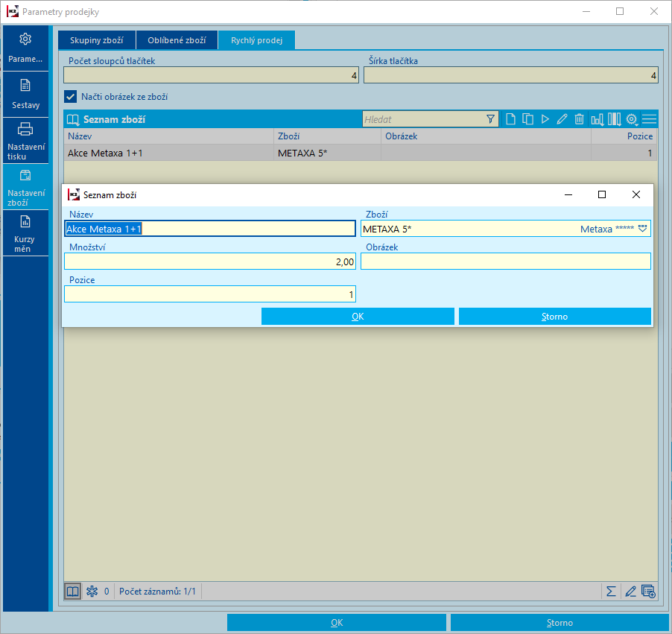This screenshot has height=634, width=672.
Task: Click the pencil icon in status bar
Action: [x=630, y=592]
